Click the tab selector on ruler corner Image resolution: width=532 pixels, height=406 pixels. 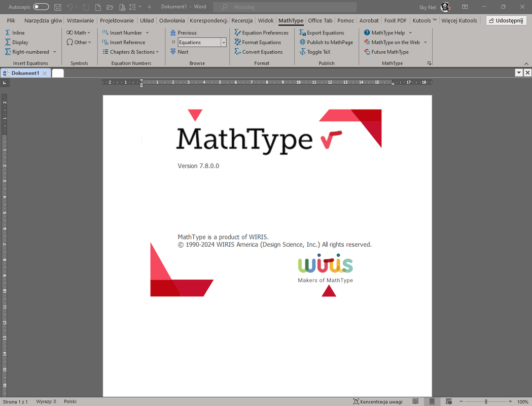pos(5,83)
